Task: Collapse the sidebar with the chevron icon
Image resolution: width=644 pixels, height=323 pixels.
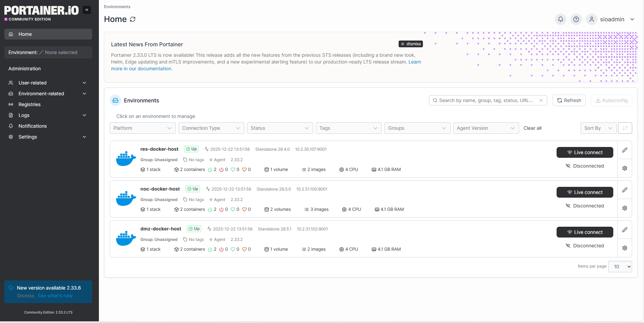Action: (87, 10)
